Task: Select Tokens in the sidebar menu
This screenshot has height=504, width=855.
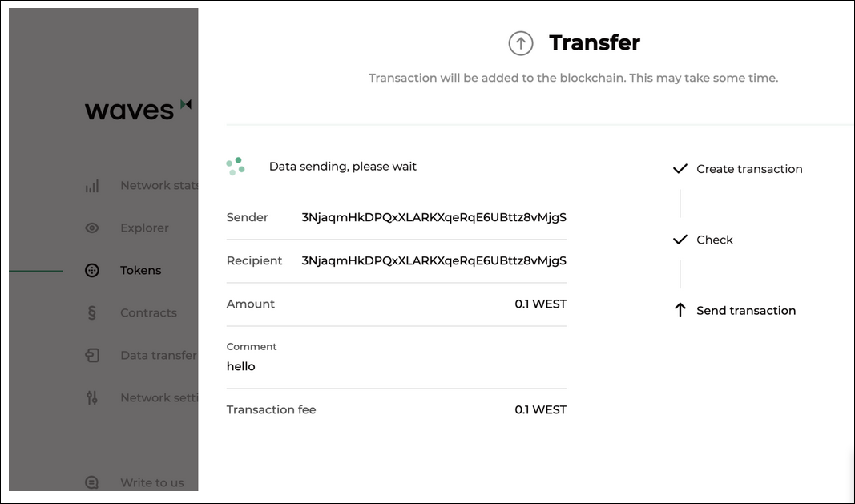Action: click(141, 270)
